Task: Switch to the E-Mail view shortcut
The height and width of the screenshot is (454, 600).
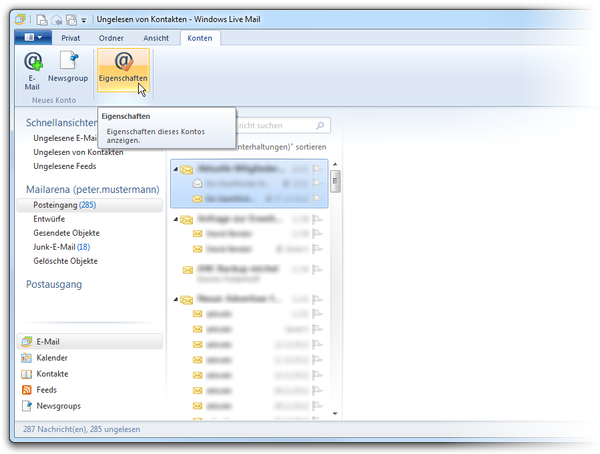Action: pos(90,341)
